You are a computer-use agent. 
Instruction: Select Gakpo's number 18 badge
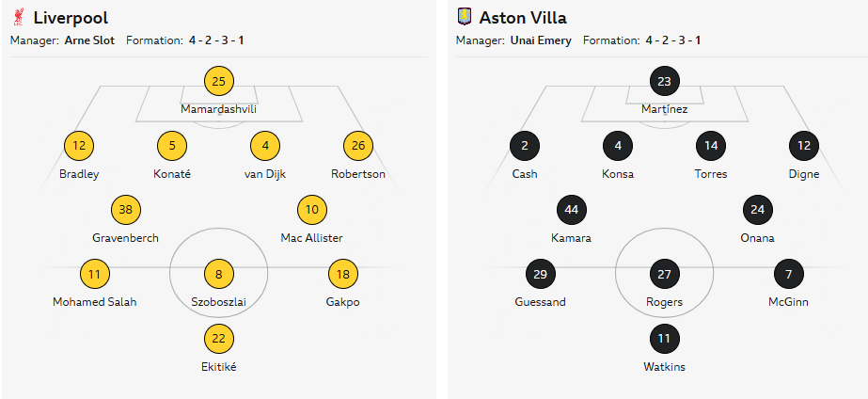point(342,274)
